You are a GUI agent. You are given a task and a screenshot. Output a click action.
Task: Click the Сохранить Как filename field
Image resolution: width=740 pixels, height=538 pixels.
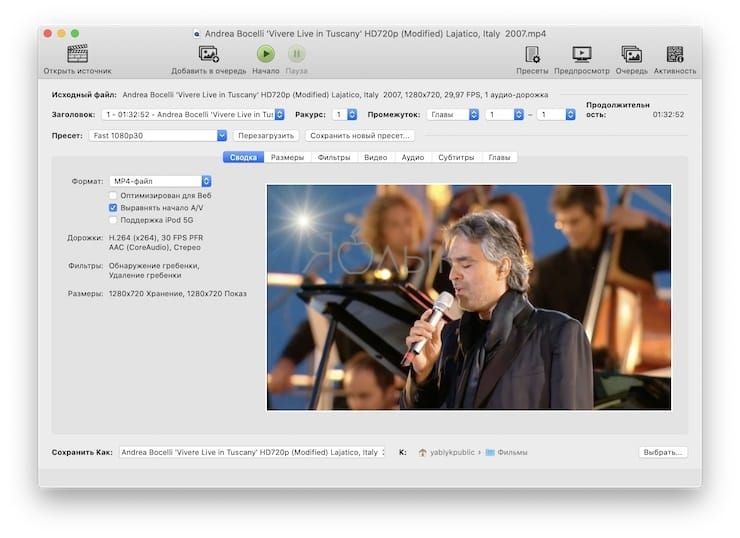point(251,452)
